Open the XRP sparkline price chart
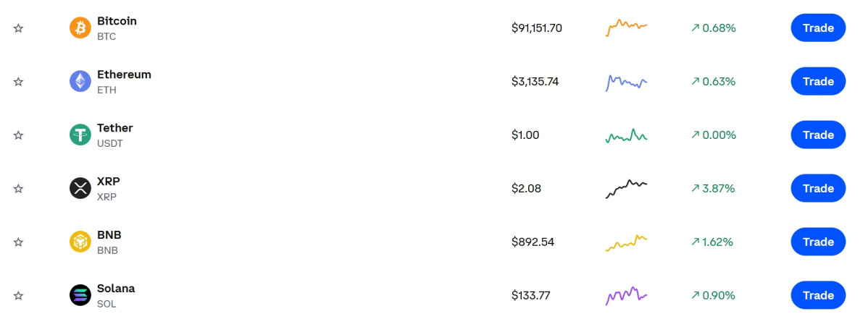Image resolution: width=868 pixels, height=327 pixels. pos(626,188)
